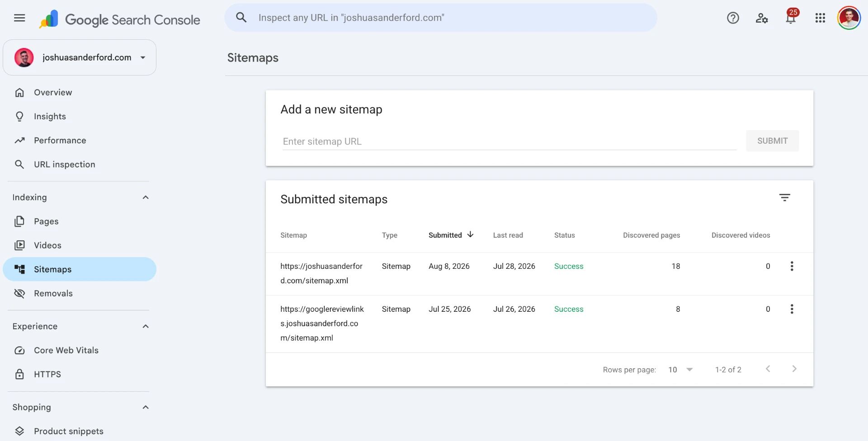868x441 pixels.
Task: Open filter icon for submitted sitemaps
Action: point(784,197)
